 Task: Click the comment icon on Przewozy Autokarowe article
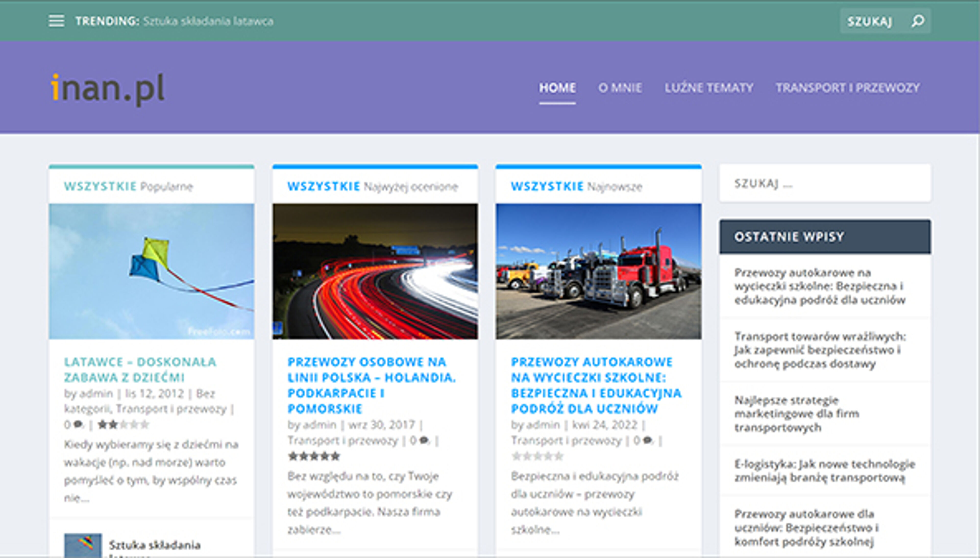(647, 440)
